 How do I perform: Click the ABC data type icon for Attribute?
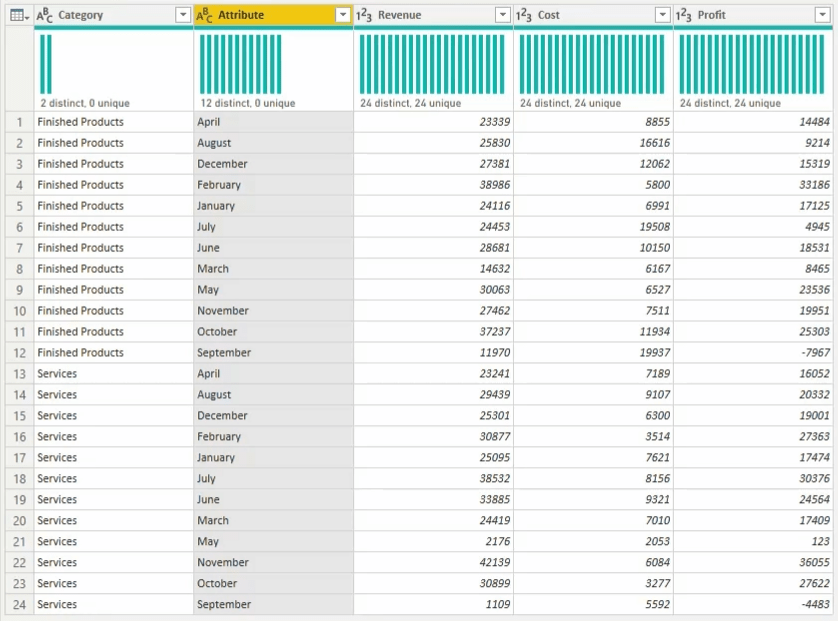(205, 15)
